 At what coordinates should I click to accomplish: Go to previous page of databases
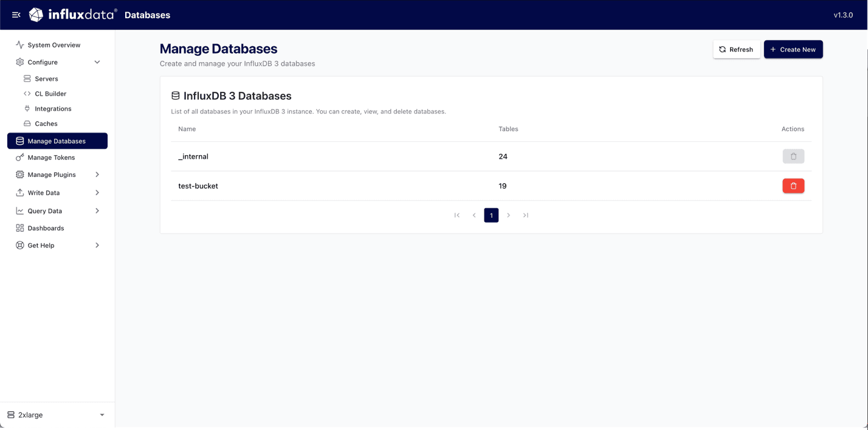(474, 215)
